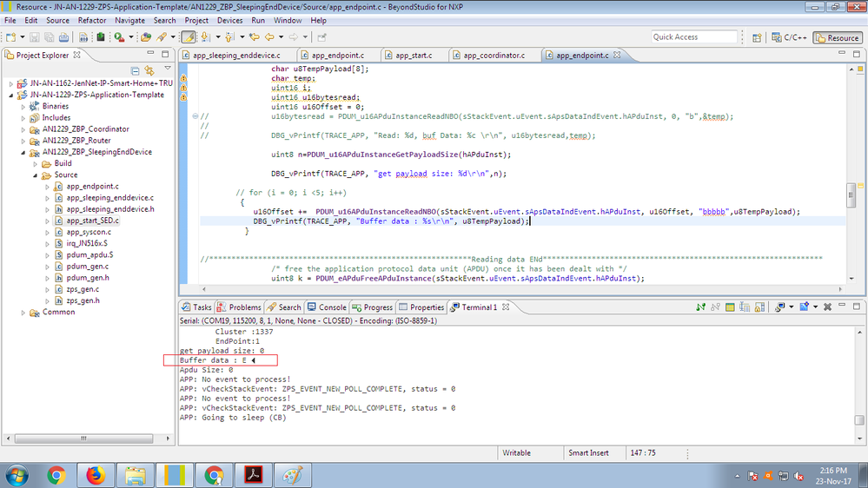This screenshot has width=868, height=488.
Task: Click Windows Start button
Action: [17, 475]
